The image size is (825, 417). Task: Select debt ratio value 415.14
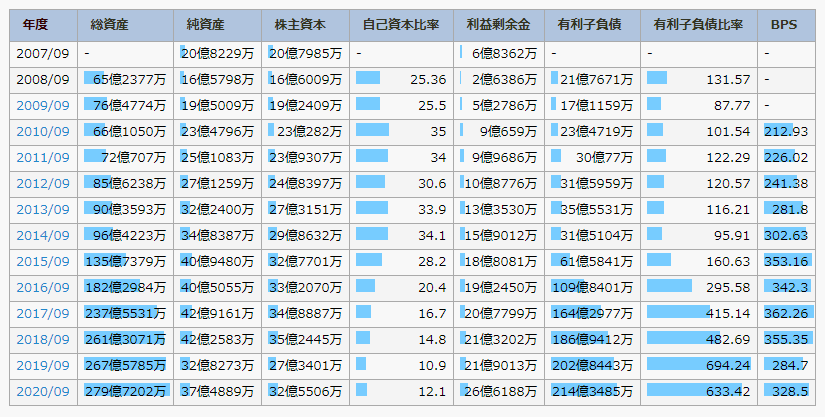pyautogui.click(x=728, y=314)
